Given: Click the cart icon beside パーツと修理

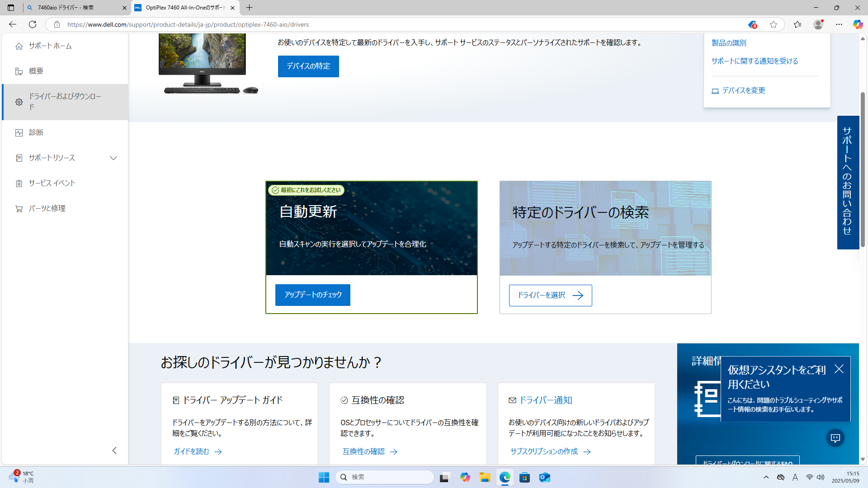Looking at the screenshot, I should (x=19, y=209).
